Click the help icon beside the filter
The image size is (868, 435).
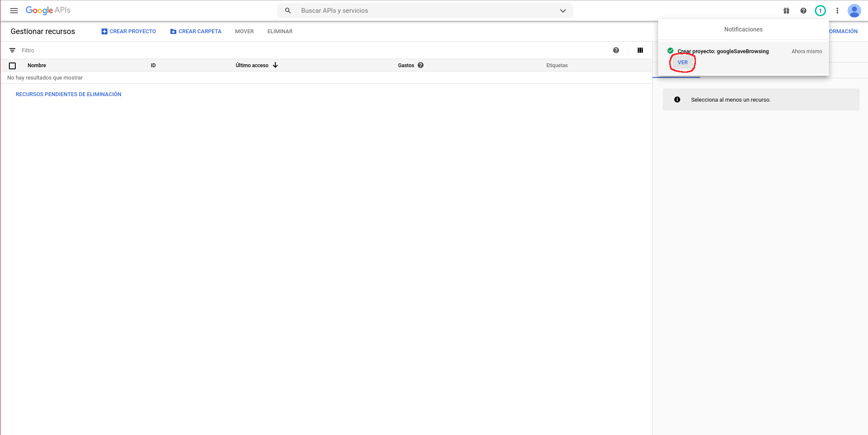tap(616, 50)
